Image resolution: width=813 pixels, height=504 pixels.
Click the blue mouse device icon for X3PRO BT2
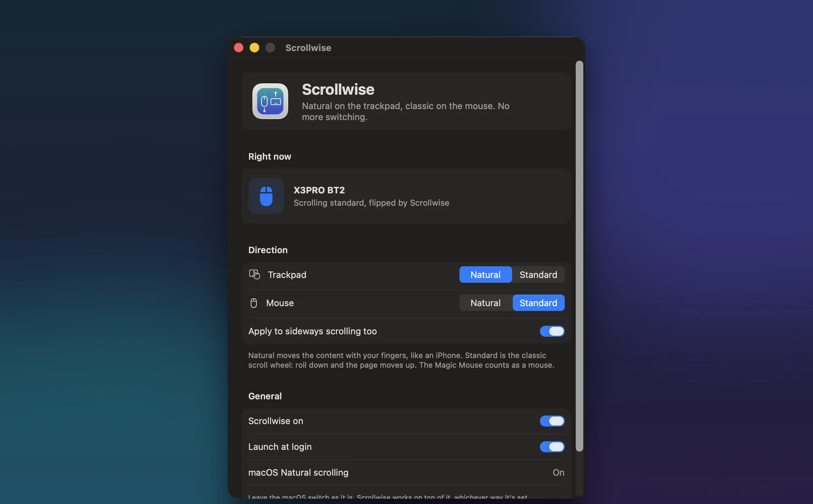click(x=266, y=196)
